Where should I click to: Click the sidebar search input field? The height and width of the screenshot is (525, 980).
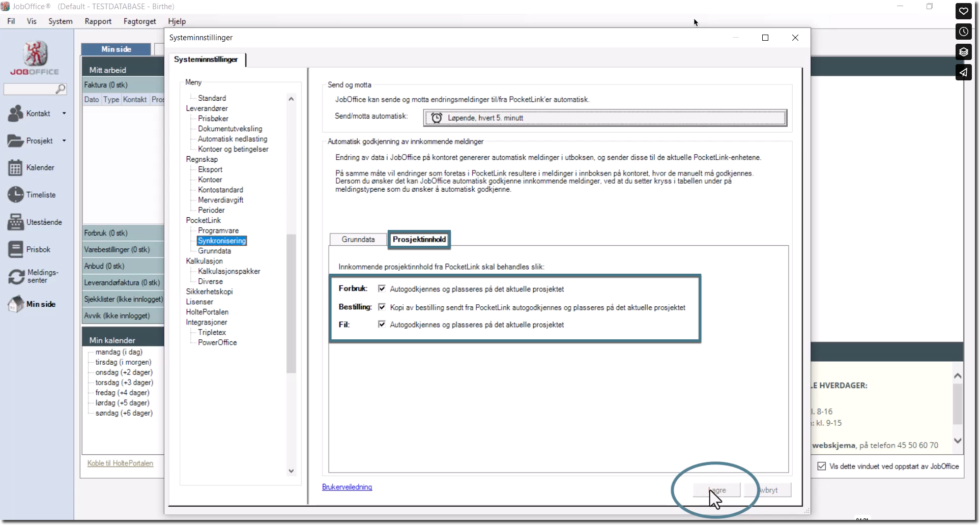coord(30,89)
